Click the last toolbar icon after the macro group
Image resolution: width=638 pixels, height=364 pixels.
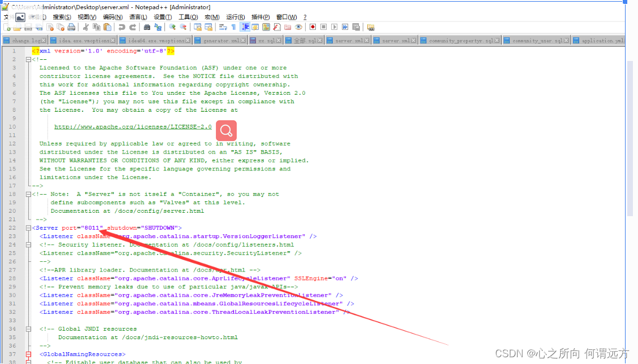(x=371, y=27)
